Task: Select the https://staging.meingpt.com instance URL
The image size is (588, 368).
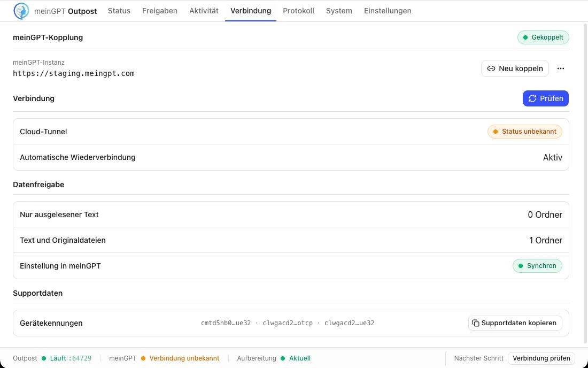Action: pos(74,73)
